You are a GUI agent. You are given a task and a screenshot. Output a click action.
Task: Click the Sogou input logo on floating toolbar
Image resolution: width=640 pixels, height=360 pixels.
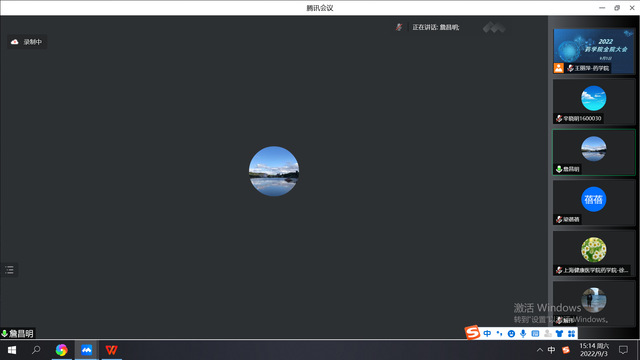[x=472, y=333]
